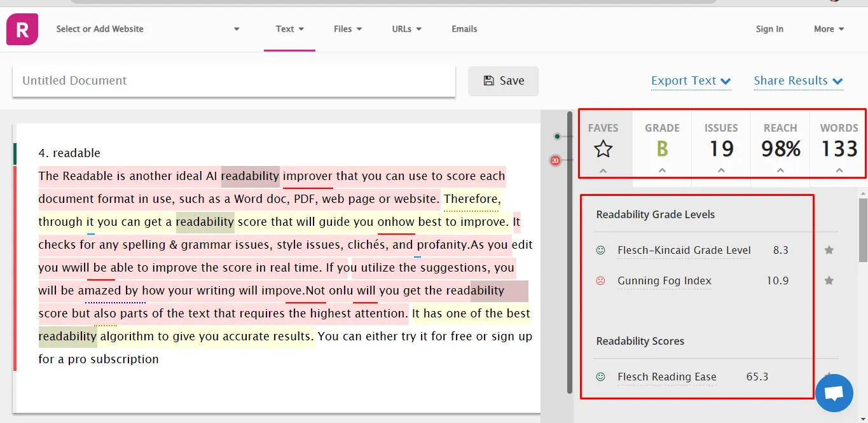The image size is (868, 423).
Task: Open the Share Results dropdown
Action: (x=798, y=81)
